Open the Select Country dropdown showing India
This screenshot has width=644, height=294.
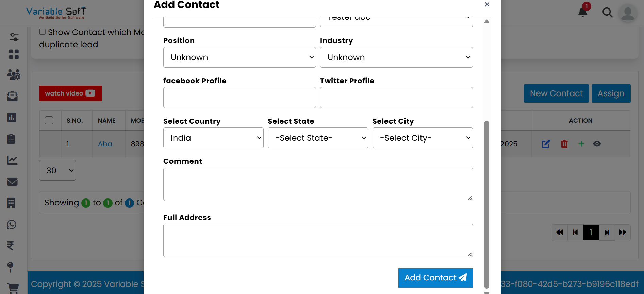[x=213, y=138]
